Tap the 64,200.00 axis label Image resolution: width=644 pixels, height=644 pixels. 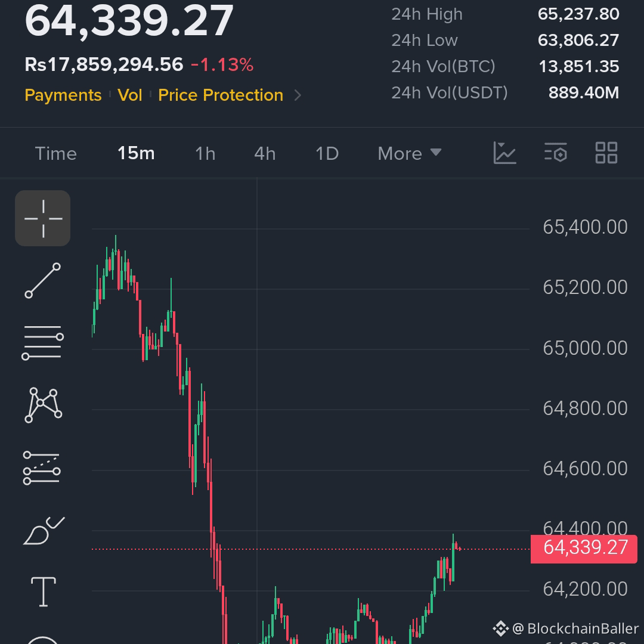click(x=586, y=589)
